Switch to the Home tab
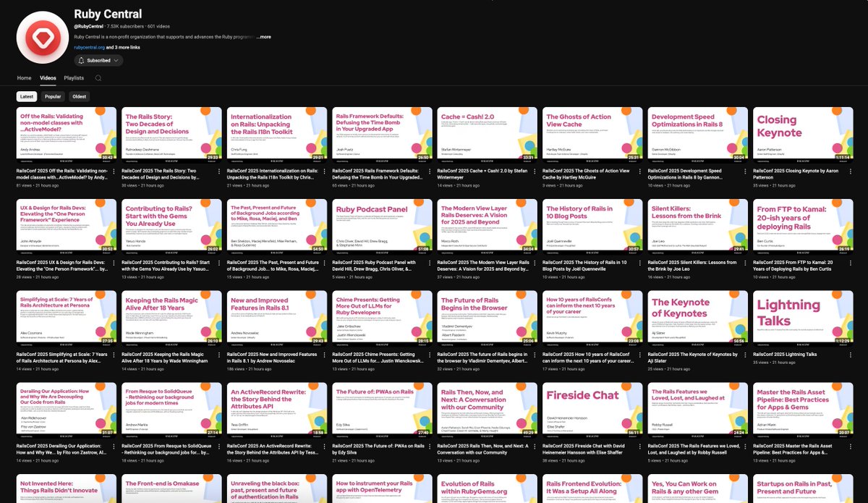The image size is (868, 503). pos(25,78)
